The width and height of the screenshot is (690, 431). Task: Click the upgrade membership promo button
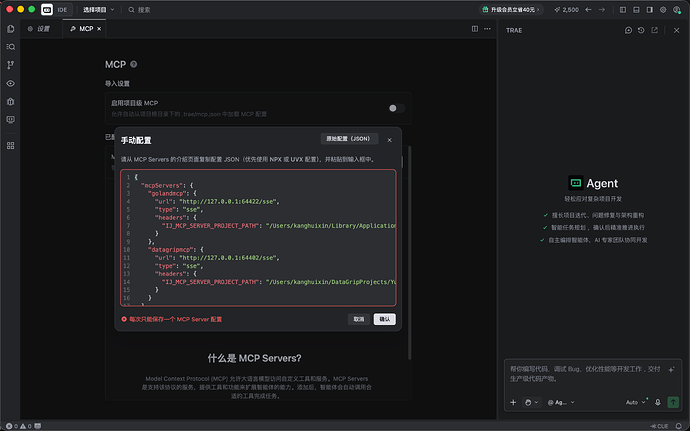point(511,10)
